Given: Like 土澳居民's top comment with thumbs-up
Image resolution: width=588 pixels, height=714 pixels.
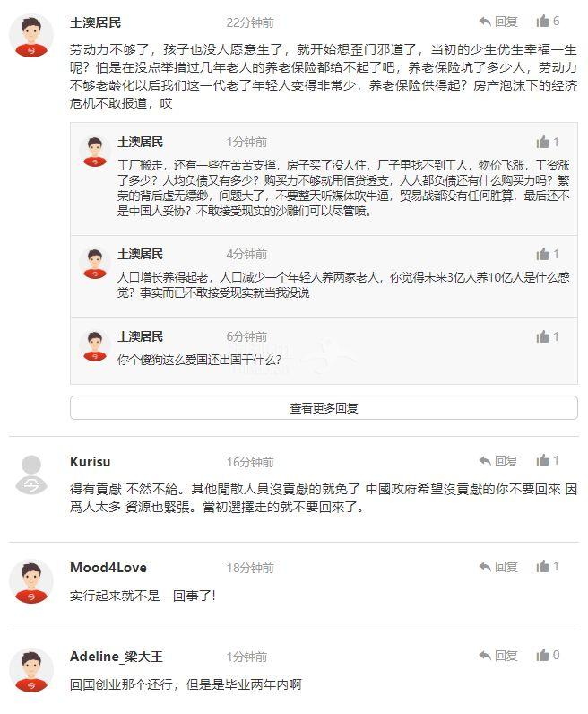Looking at the screenshot, I should (543, 22).
